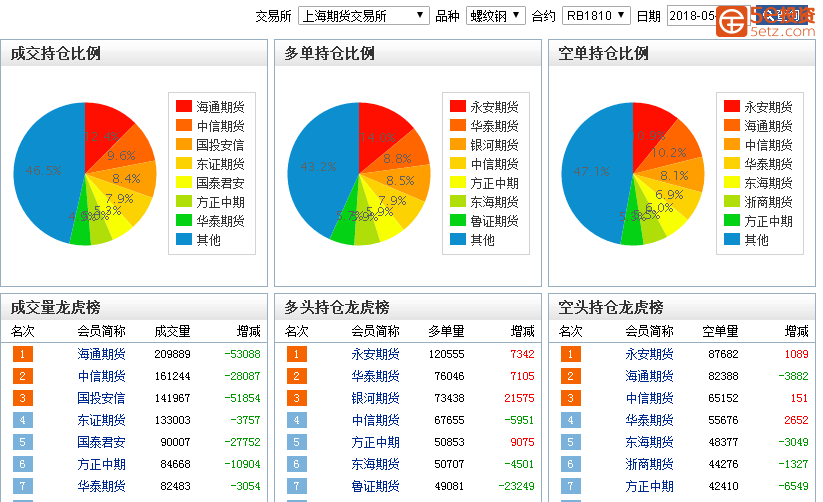Click rank 6 badge in 多头持仓龙虎榜
Screen dimensions: 823x502
point(297,464)
